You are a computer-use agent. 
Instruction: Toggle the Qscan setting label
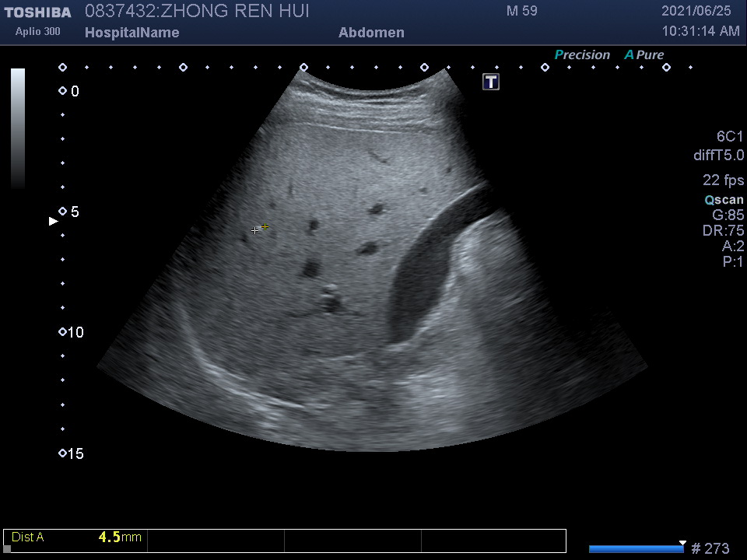[724, 200]
